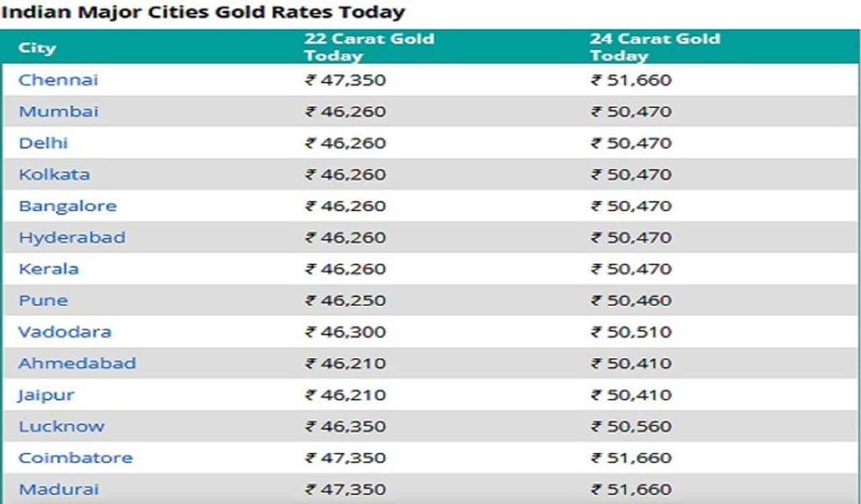The image size is (861, 504).
Task: Click the Mumbai city link
Action: (x=58, y=112)
